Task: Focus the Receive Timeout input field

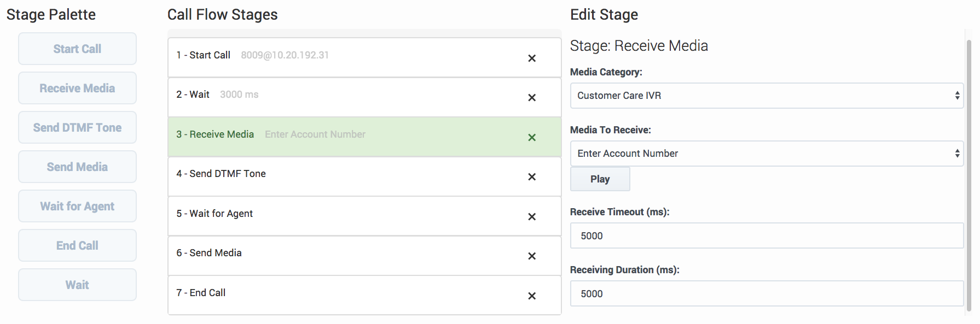Action: click(766, 236)
